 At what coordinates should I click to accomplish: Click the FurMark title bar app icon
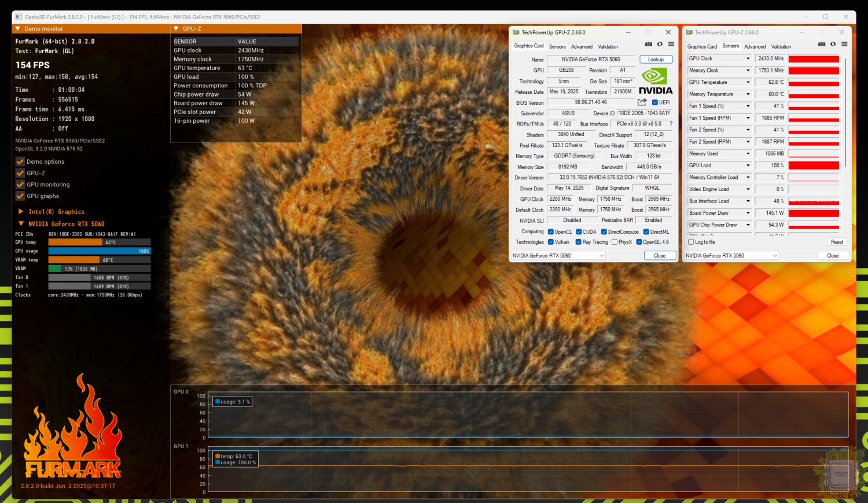coord(19,17)
